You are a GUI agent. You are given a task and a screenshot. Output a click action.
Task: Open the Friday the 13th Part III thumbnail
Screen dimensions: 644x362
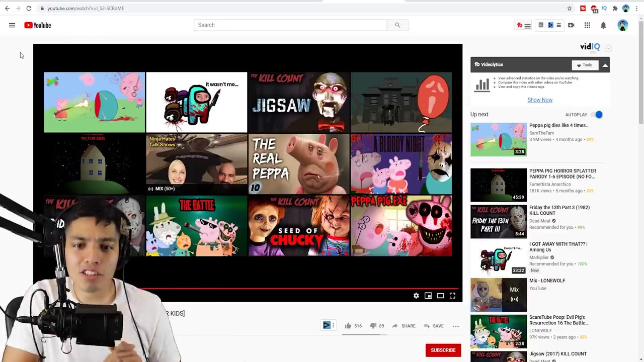pyautogui.click(x=499, y=222)
